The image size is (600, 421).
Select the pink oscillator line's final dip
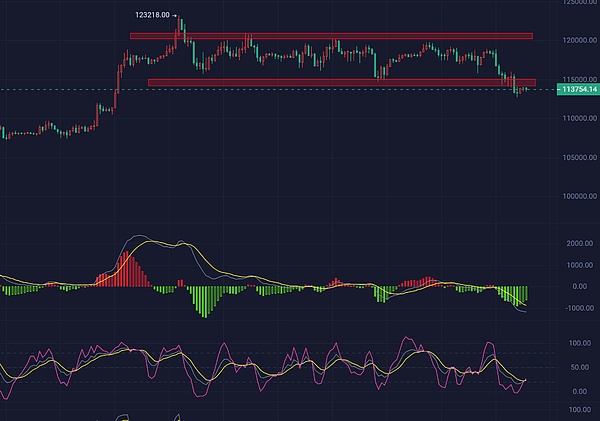(x=513, y=390)
